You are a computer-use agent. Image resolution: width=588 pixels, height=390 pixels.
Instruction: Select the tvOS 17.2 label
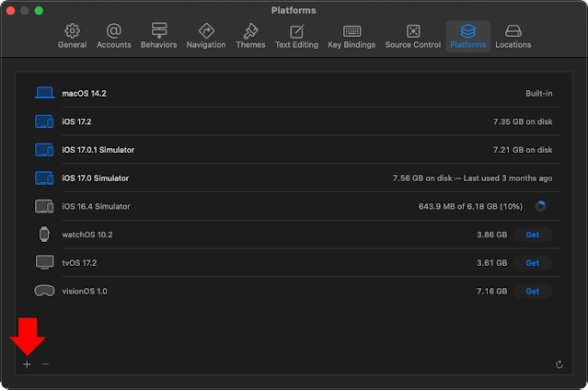[79, 263]
